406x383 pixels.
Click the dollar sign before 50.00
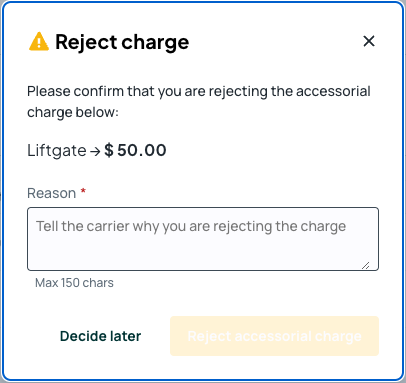(109, 150)
